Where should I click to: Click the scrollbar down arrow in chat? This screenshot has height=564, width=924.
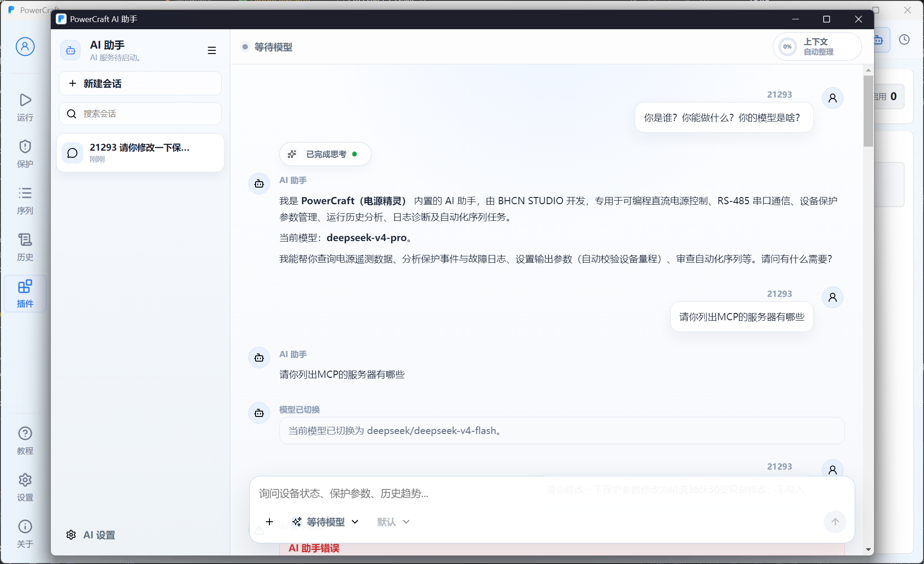coord(868,550)
